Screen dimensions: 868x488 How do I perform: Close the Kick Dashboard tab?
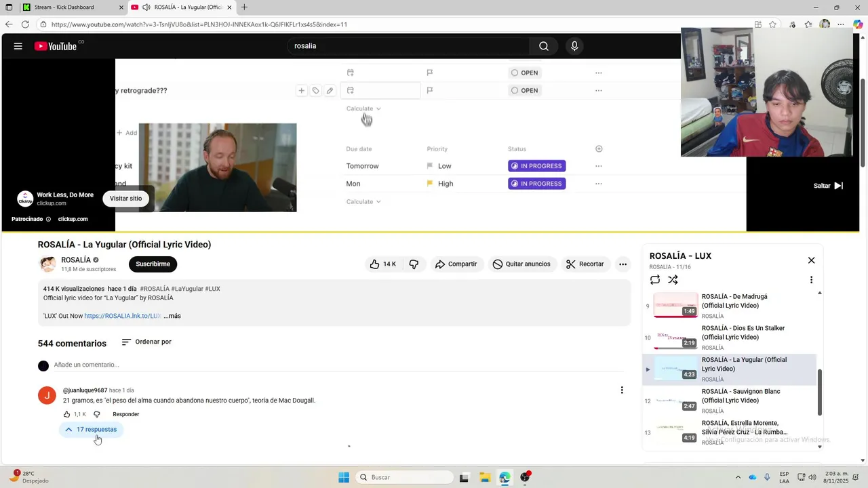(121, 7)
